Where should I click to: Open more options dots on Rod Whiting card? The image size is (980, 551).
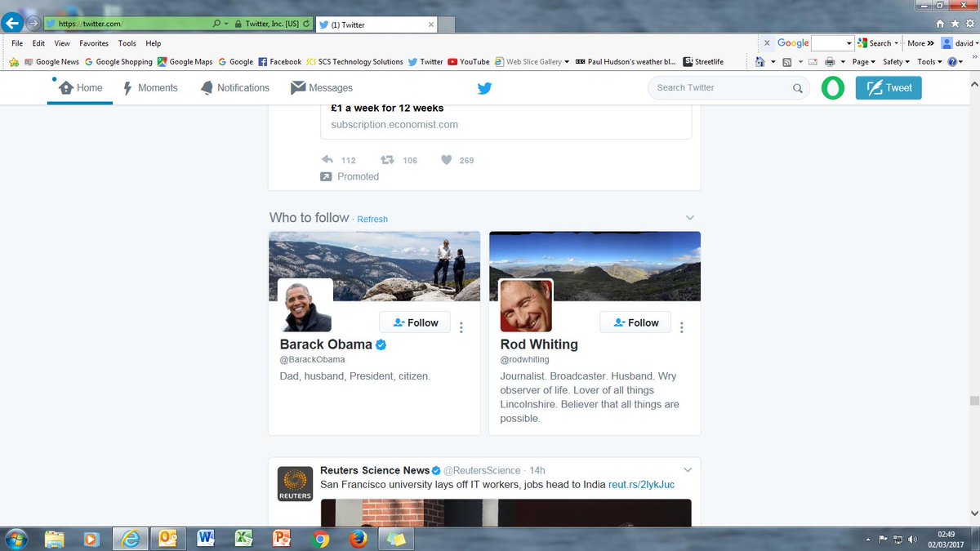point(682,327)
